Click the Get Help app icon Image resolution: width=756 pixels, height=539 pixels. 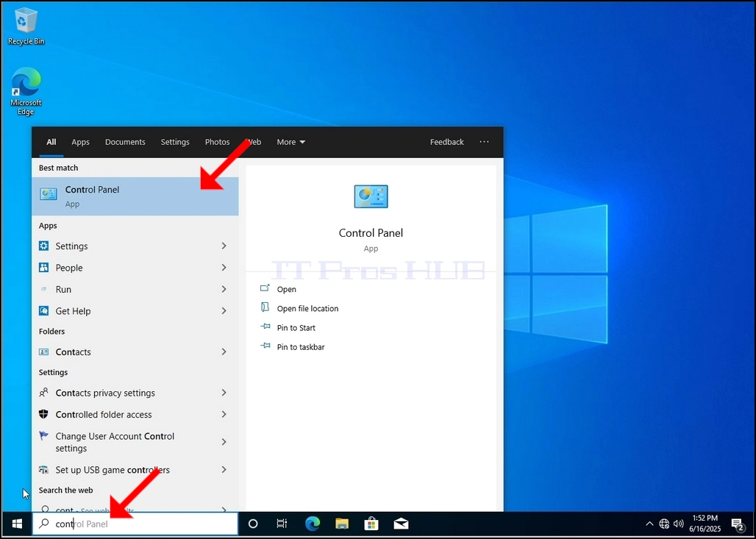click(x=44, y=311)
